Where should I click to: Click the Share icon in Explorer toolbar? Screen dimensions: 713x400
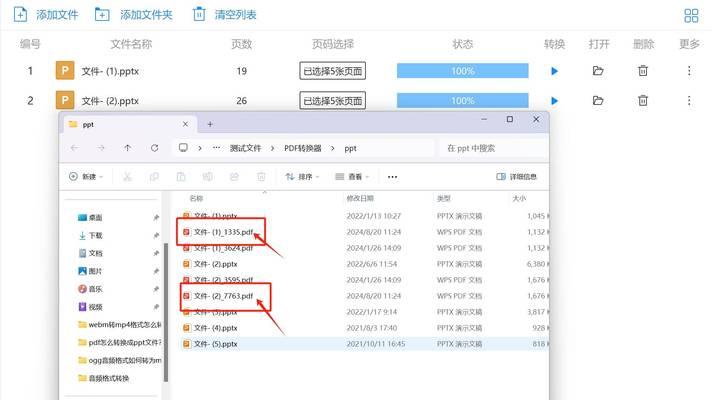(x=234, y=176)
